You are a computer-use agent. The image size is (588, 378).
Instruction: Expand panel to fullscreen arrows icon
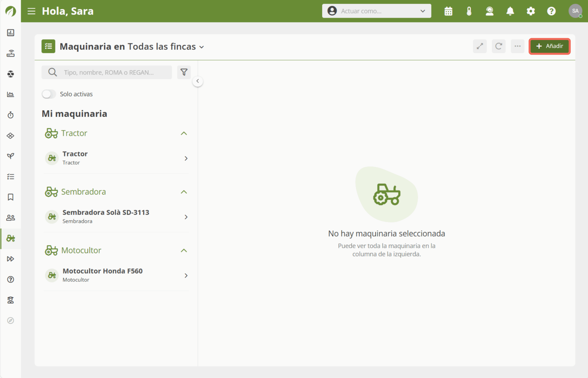pos(480,46)
